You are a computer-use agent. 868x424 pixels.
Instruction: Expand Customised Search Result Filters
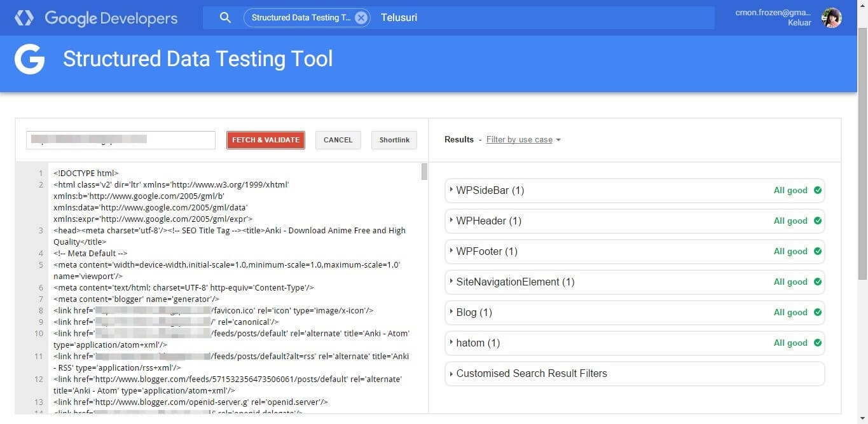(x=635, y=373)
